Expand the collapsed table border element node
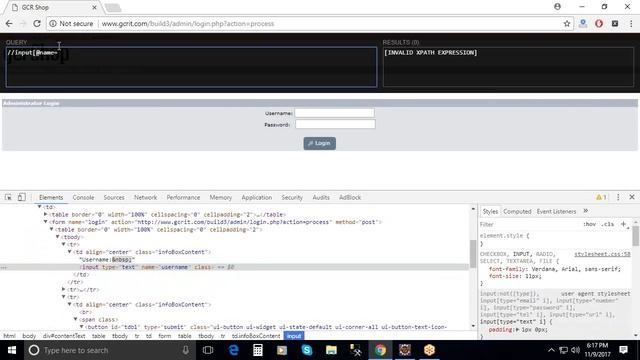640x360 pixels. (46, 214)
